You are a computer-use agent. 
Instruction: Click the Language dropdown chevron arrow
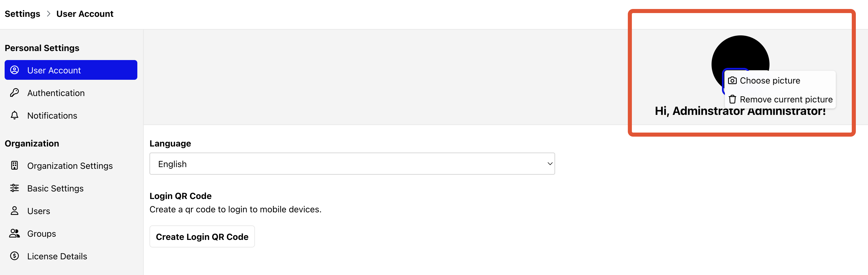[550, 164]
